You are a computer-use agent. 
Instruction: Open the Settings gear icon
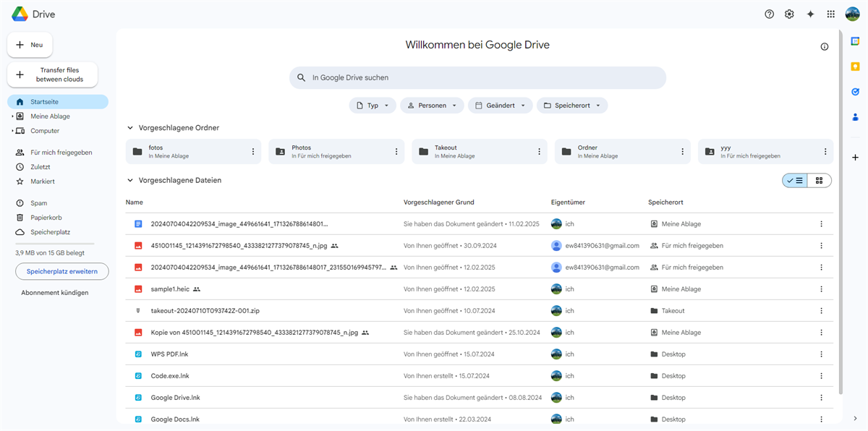pos(789,14)
